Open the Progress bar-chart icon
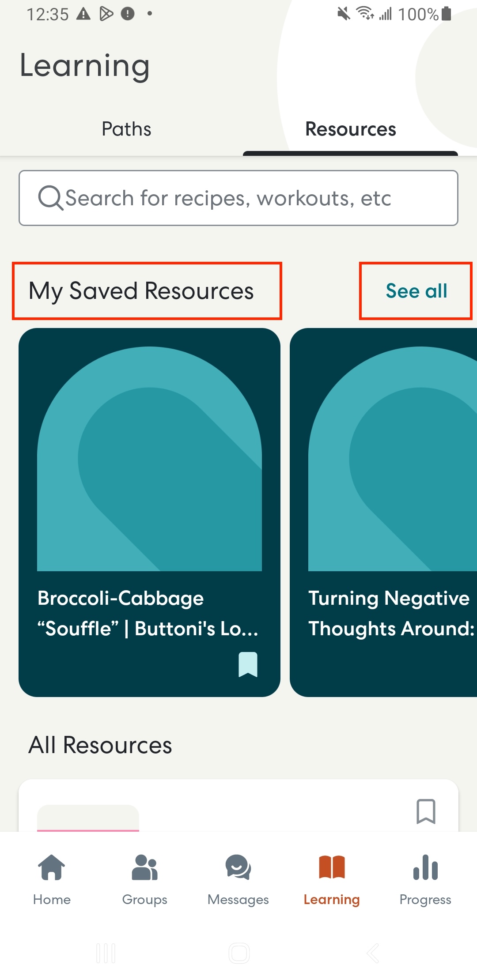The image size is (477, 980). 425,867
